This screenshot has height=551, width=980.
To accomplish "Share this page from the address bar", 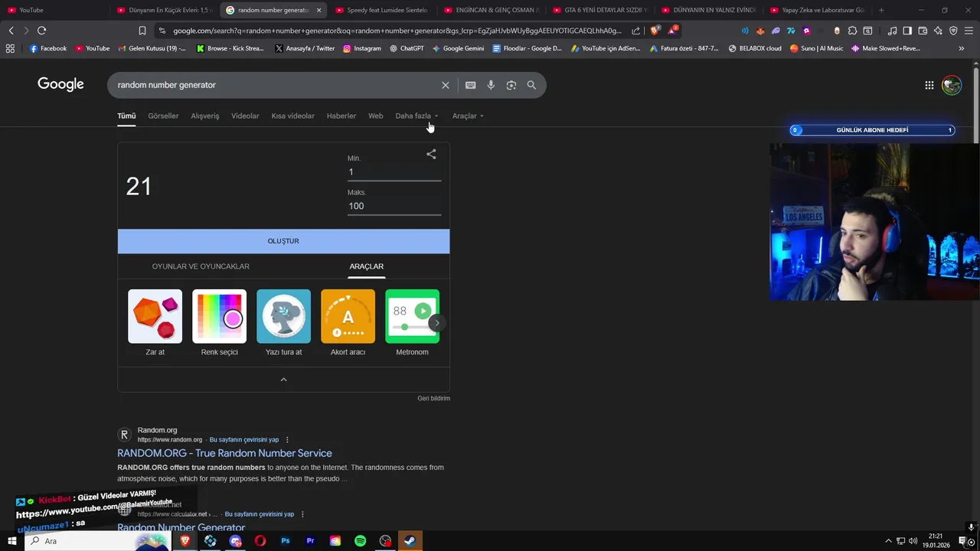I will pos(635,31).
